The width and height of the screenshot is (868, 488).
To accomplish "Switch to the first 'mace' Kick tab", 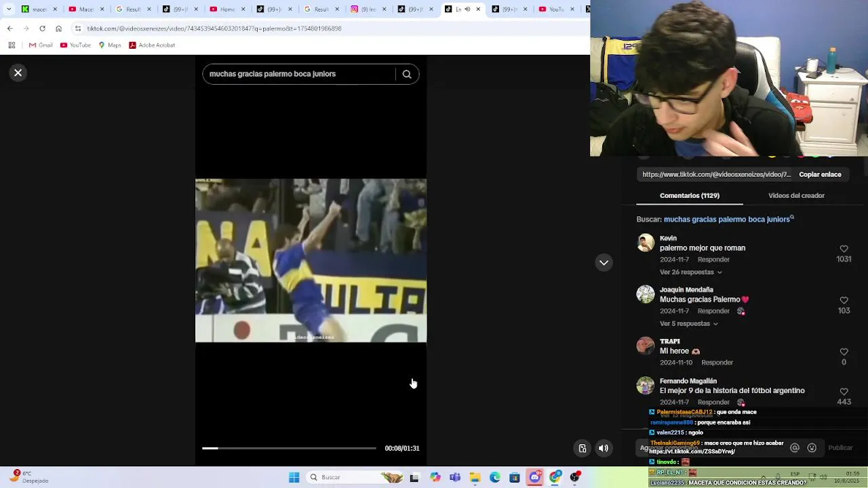I will click(x=39, y=9).
